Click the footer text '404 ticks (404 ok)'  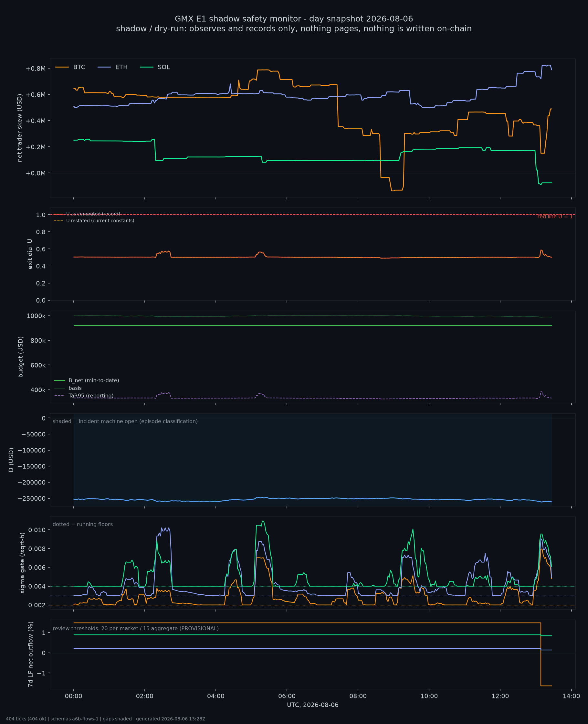click(26, 719)
